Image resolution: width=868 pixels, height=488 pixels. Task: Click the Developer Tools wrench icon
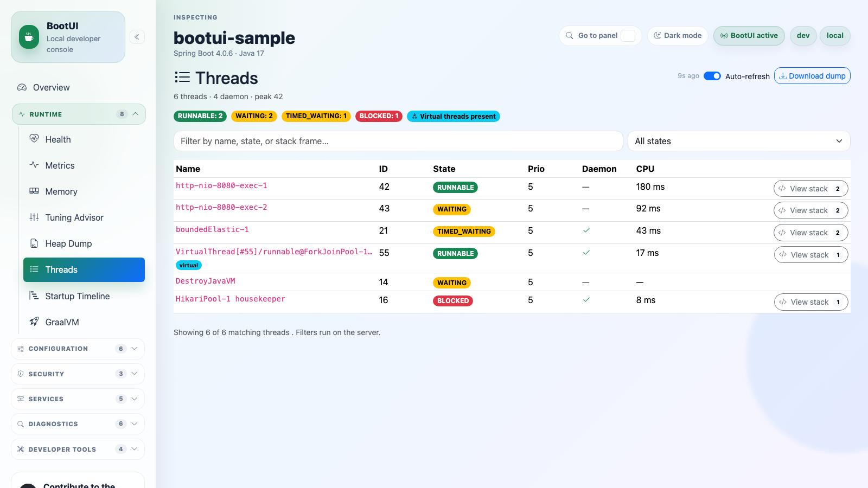pyautogui.click(x=21, y=449)
